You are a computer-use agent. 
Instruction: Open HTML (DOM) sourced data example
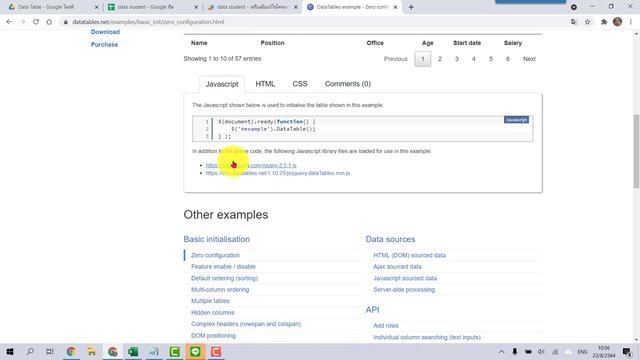[x=409, y=255]
